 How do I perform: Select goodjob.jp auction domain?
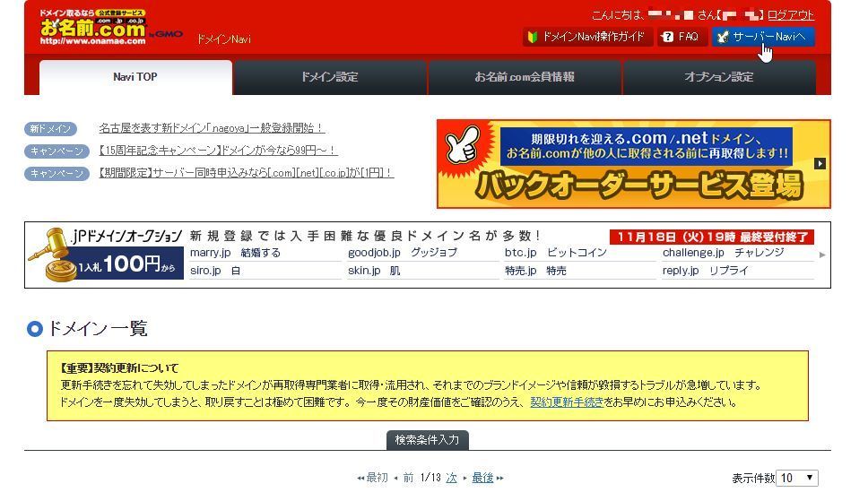(403, 253)
